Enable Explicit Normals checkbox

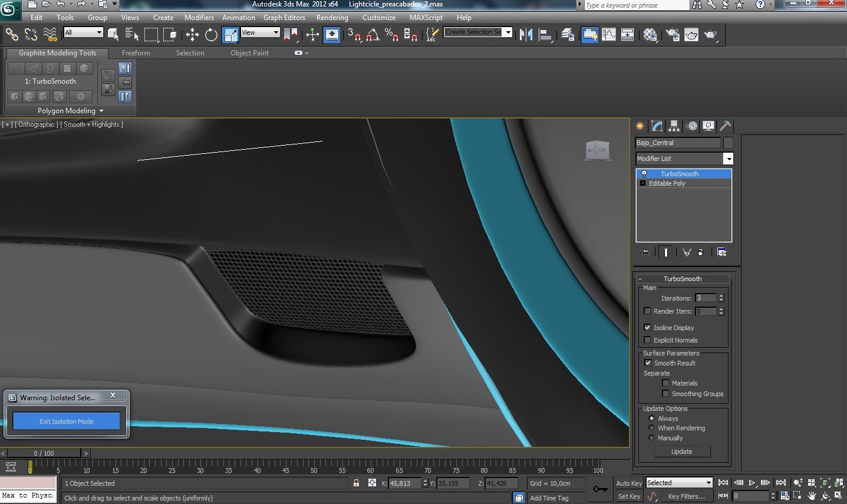click(648, 340)
